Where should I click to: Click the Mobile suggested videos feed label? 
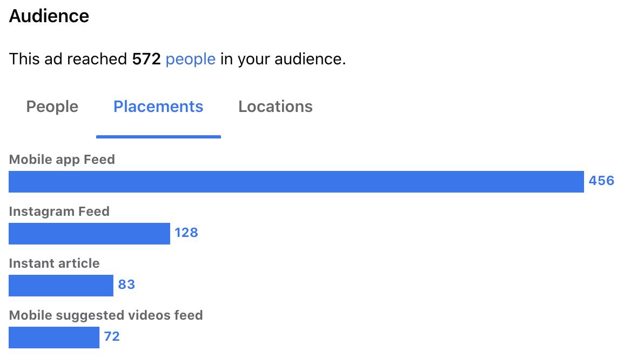[x=106, y=315]
